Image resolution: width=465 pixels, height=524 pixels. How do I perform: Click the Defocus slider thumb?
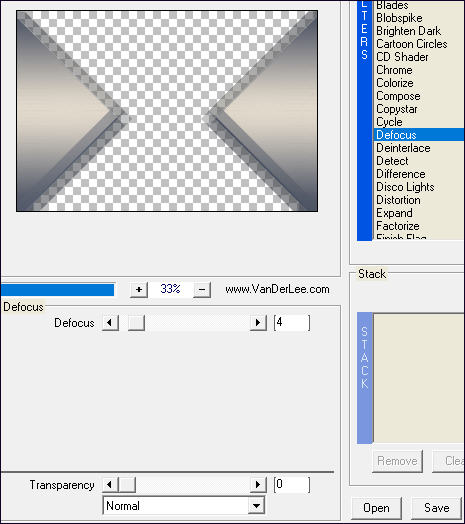pos(136,323)
